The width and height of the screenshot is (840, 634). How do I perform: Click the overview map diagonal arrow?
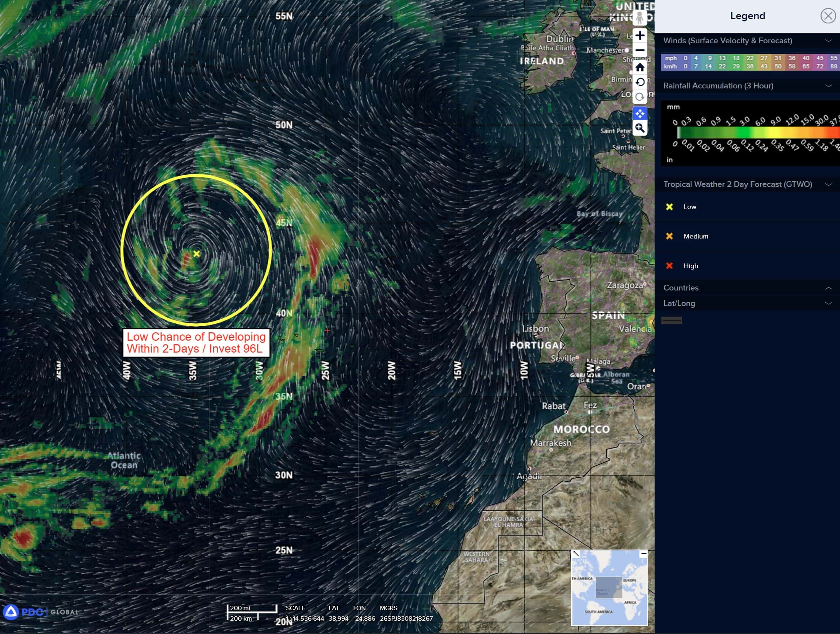[576, 554]
